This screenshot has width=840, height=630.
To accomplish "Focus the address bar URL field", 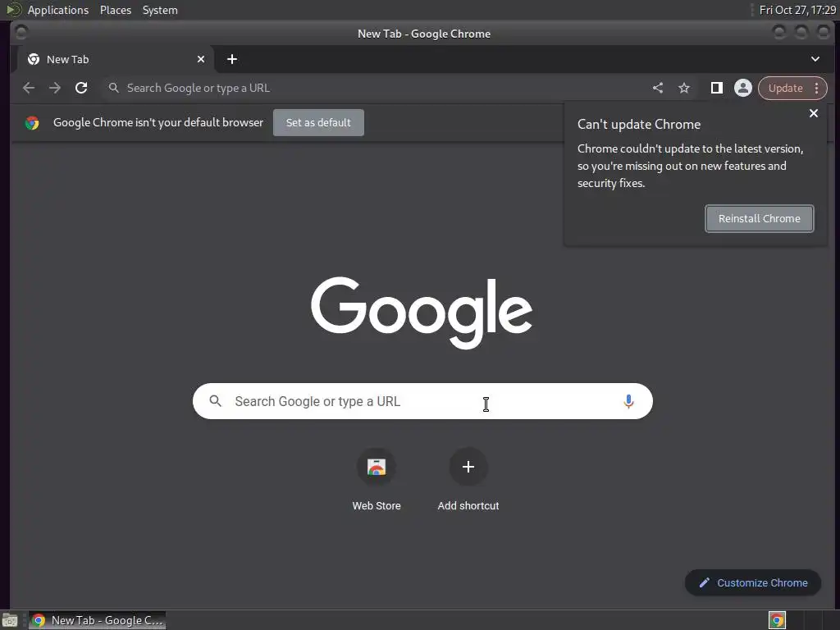I will click(375, 88).
